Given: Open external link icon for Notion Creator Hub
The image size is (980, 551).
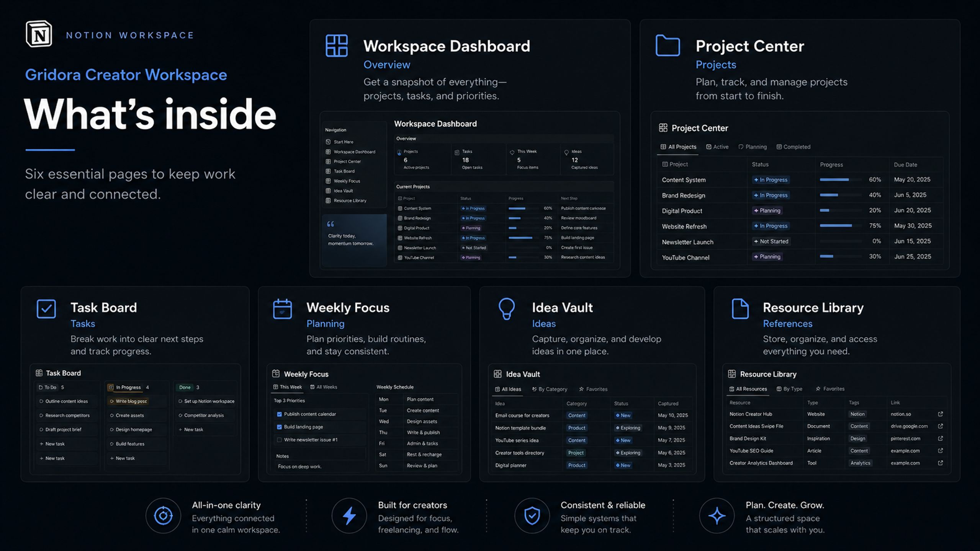Looking at the screenshot, I should pos(940,414).
